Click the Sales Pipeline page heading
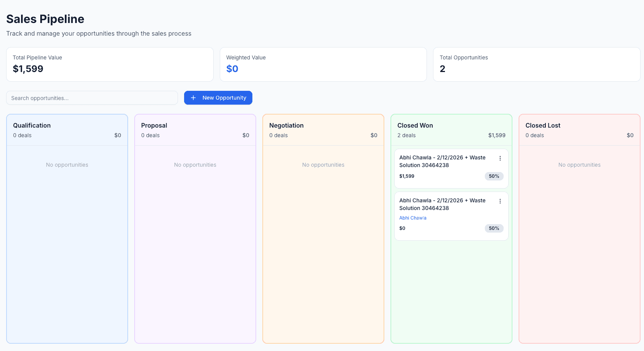This screenshot has height=351, width=644. tap(45, 19)
